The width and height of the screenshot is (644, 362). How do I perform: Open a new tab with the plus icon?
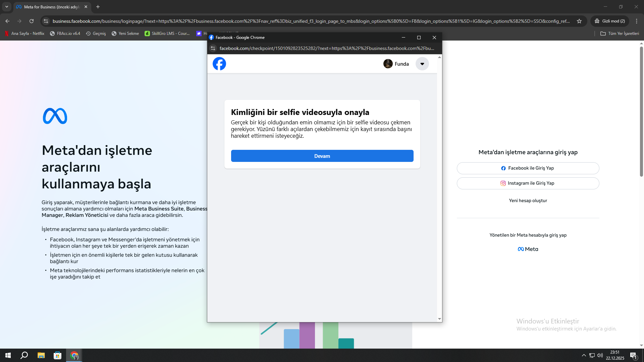[98, 7]
